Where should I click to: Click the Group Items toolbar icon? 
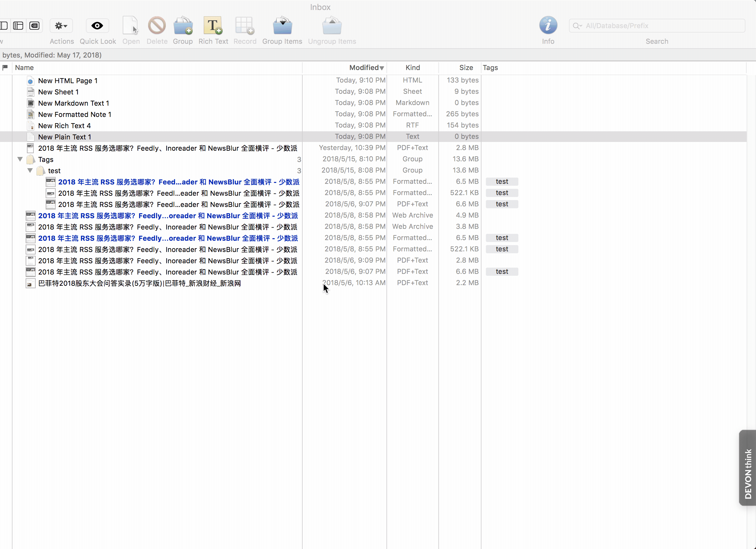point(282,26)
